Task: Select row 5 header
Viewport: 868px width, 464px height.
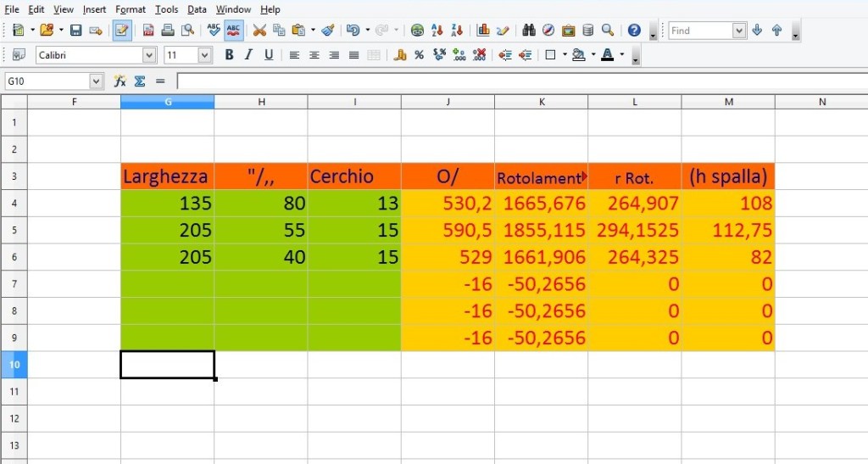Action: [x=14, y=230]
